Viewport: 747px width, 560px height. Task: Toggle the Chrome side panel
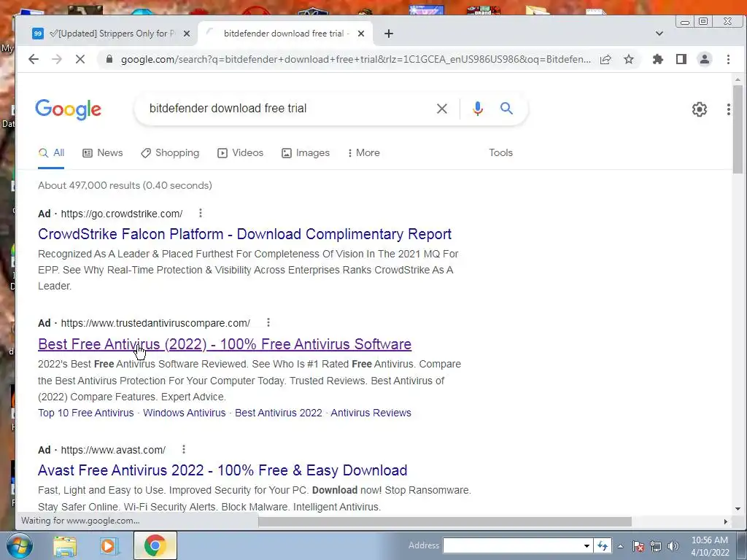(681, 59)
